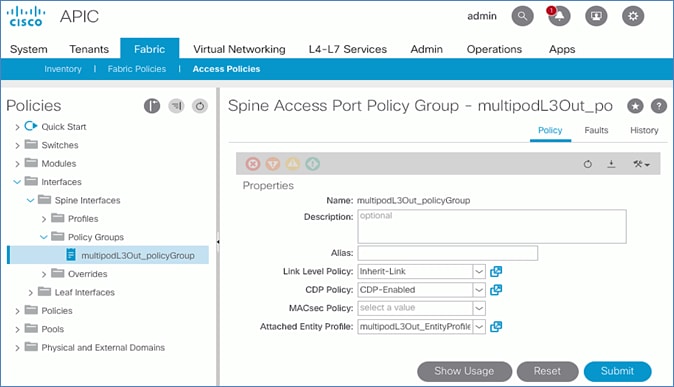Open the Attached Entity Profile dropdown
Screen dimensions: 674x387
pos(479,327)
